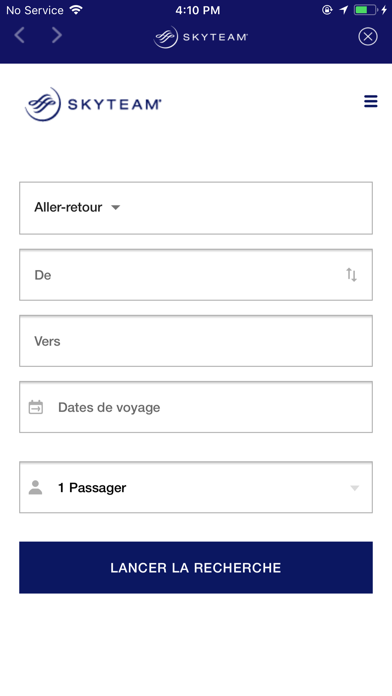Click the SkyTeam logo on the page
Screen dimensions: 392x696
click(x=93, y=104)
